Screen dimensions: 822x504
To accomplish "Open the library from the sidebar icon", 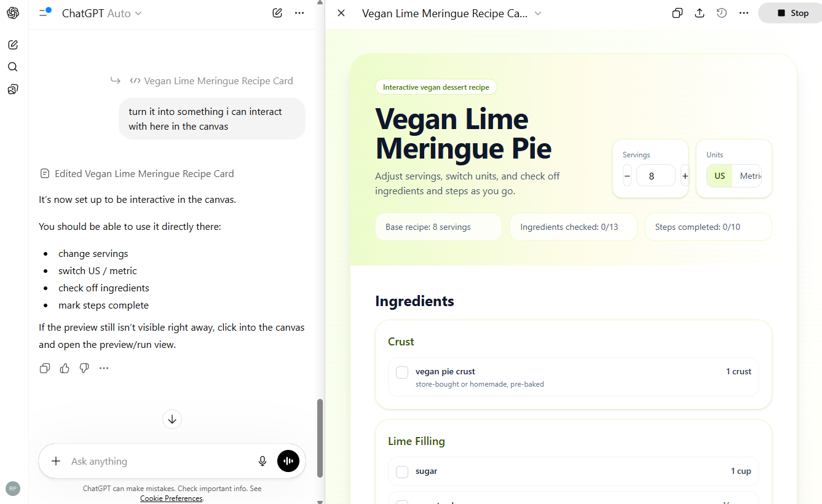I will [12, 89].
